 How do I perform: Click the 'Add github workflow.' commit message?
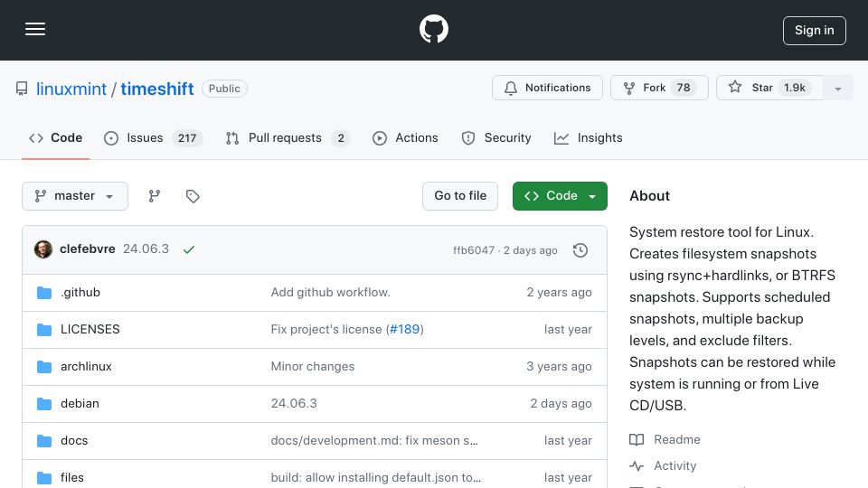pos(331,292)
